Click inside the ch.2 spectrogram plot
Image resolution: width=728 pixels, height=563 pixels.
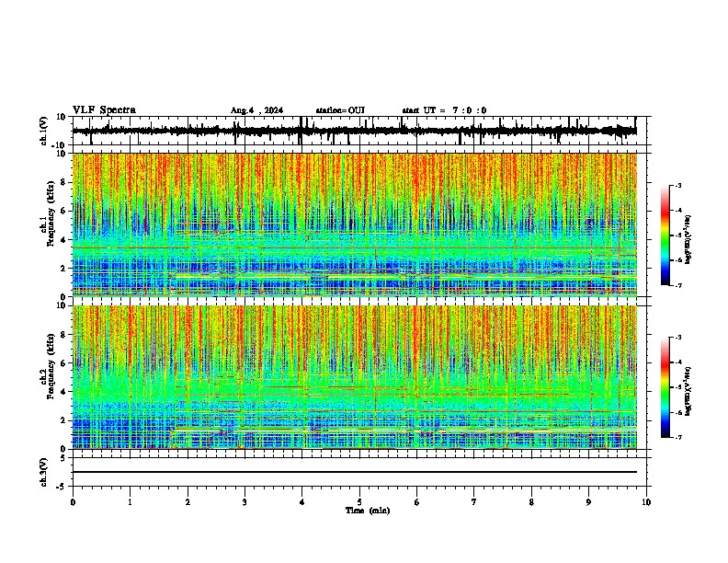click(355, 377)
